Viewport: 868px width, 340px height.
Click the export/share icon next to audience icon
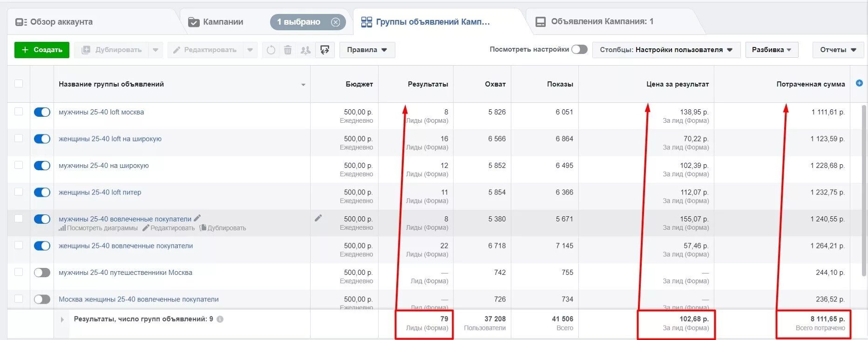(x=325, y=50)
